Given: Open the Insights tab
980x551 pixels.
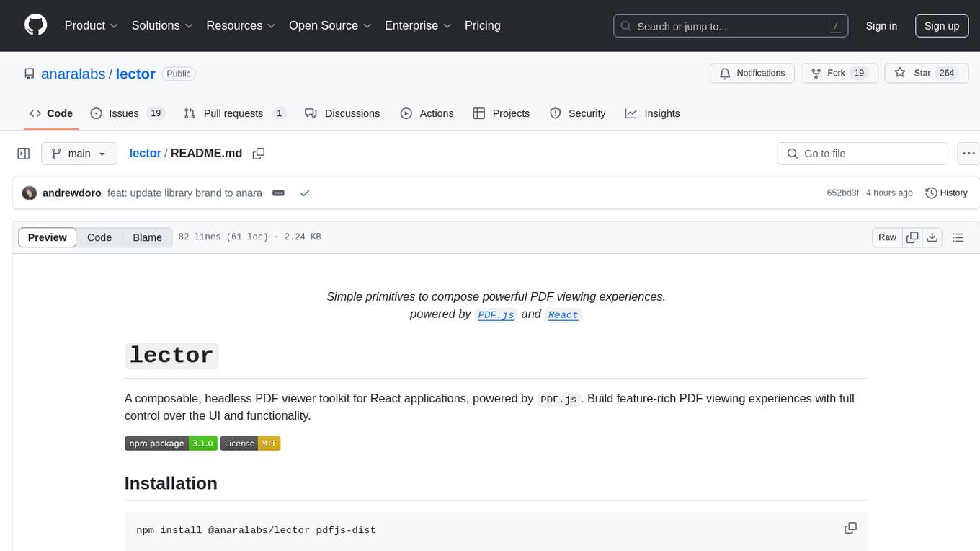Looking at the screenshot, I should click(x=652, y=113).
